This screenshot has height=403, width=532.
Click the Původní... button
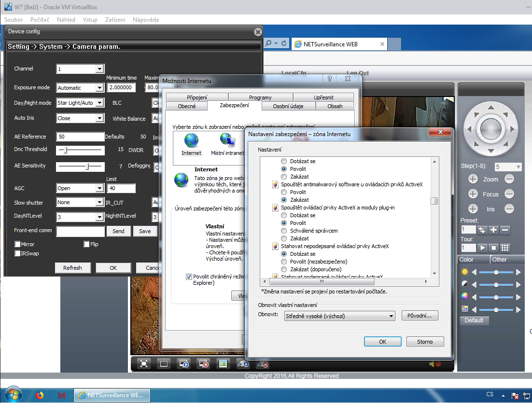pos(420,316)
